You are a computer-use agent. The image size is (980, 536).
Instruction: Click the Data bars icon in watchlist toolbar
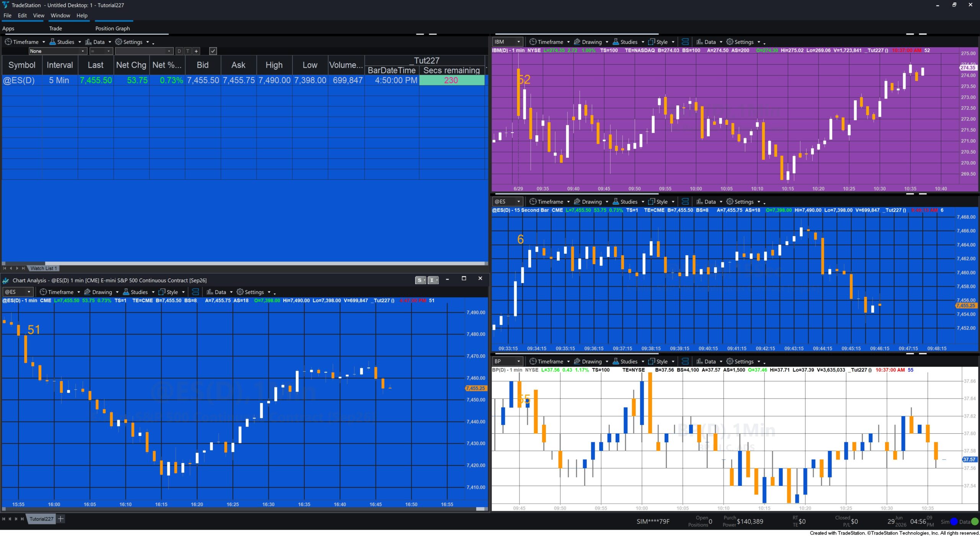click(88, 42)
